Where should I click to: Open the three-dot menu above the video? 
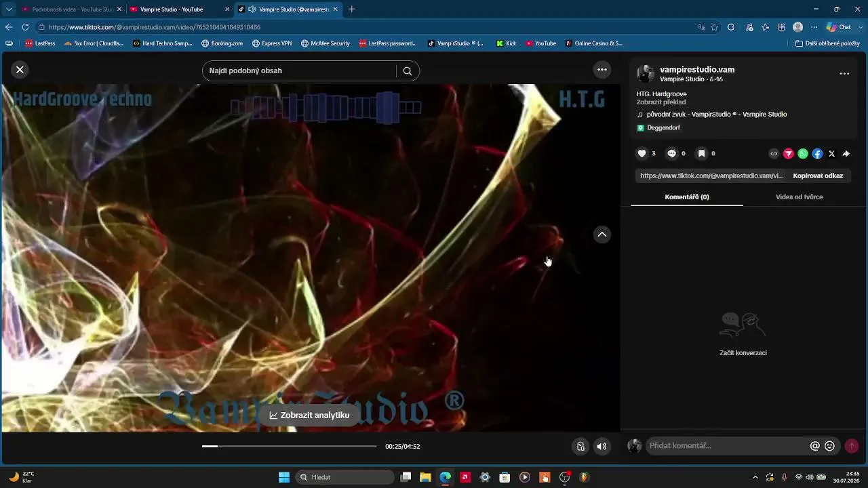point(602,69)
